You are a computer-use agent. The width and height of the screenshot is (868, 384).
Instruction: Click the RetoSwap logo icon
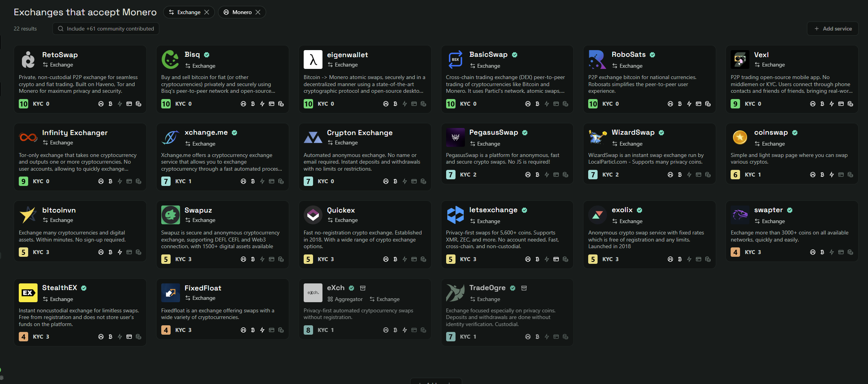pyautogui.click(x=28, y=59)
